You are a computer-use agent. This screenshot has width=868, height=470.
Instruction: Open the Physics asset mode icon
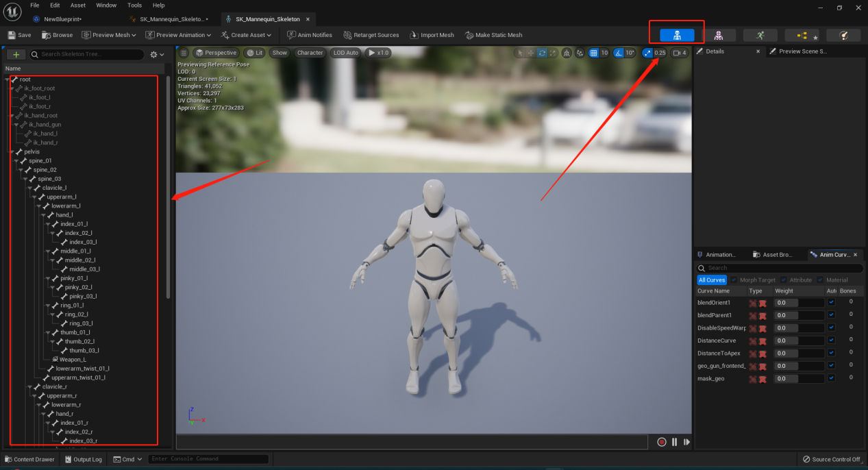(843, 35)
